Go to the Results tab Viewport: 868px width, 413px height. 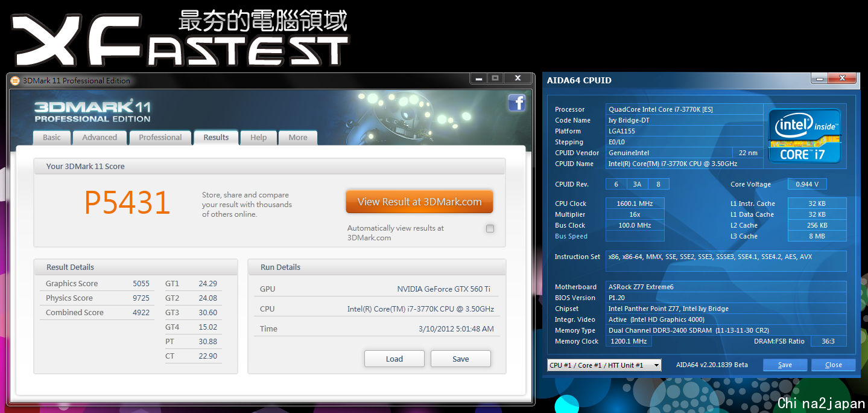coord(216,138)
